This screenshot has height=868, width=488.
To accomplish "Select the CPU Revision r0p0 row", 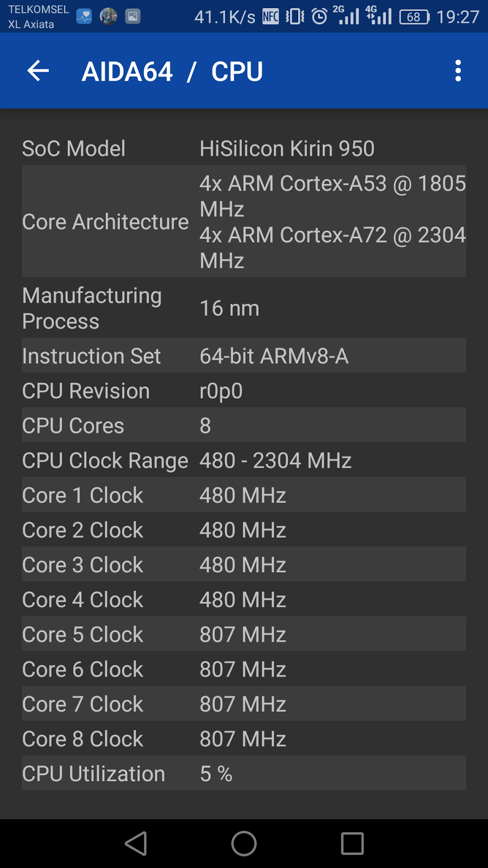I will [244, 390].
